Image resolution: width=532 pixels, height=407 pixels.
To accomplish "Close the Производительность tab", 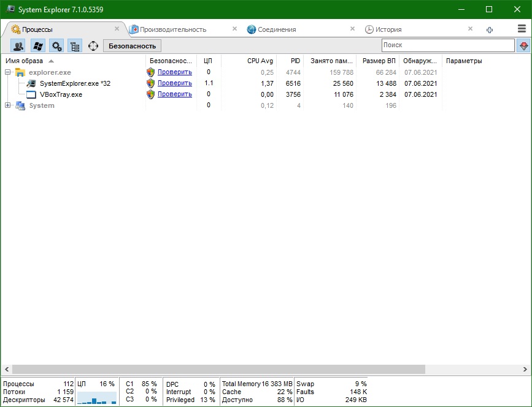I will pos(234,29).
